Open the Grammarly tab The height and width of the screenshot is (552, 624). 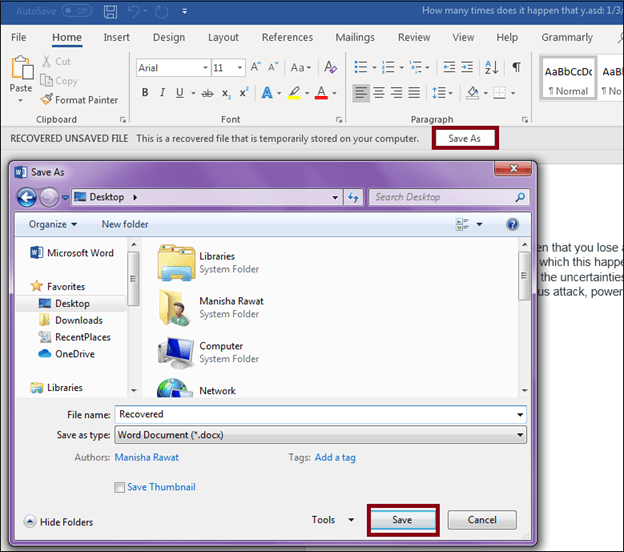coord(567,37)
